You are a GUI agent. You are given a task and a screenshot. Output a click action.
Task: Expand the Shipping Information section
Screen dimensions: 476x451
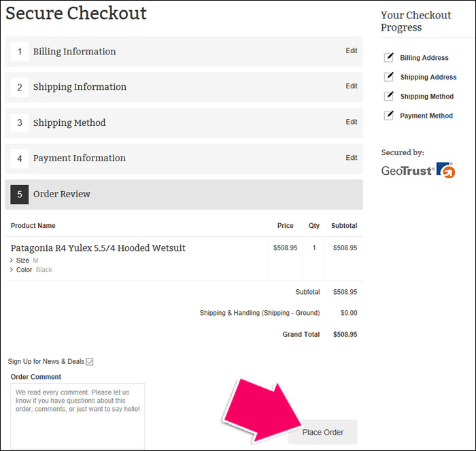184,87
